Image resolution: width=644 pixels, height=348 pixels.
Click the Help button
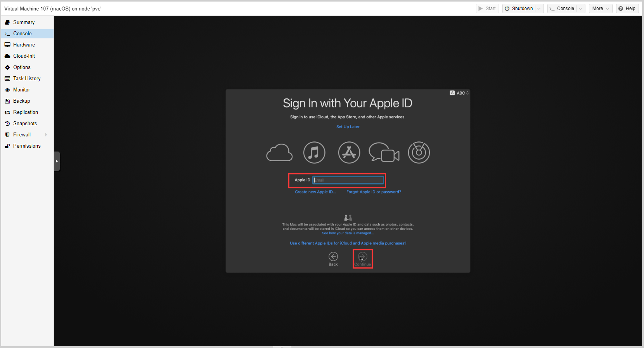point(627,9)
